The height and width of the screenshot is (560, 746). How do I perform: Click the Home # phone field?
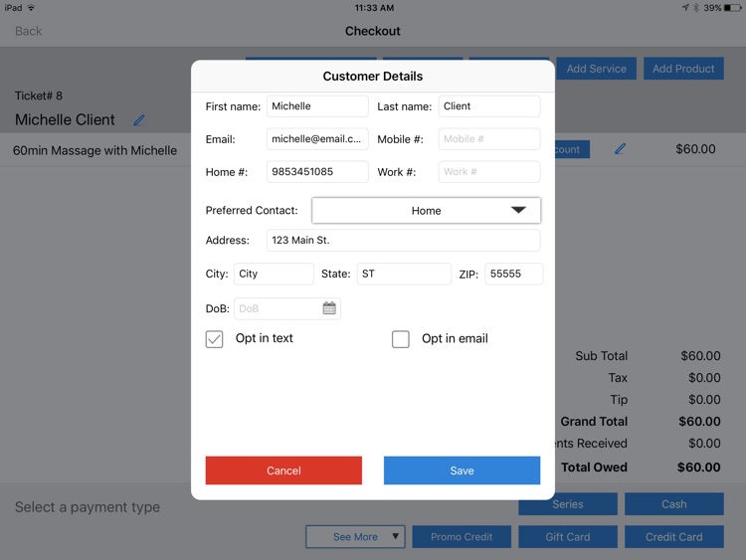[x=317, y=172]
